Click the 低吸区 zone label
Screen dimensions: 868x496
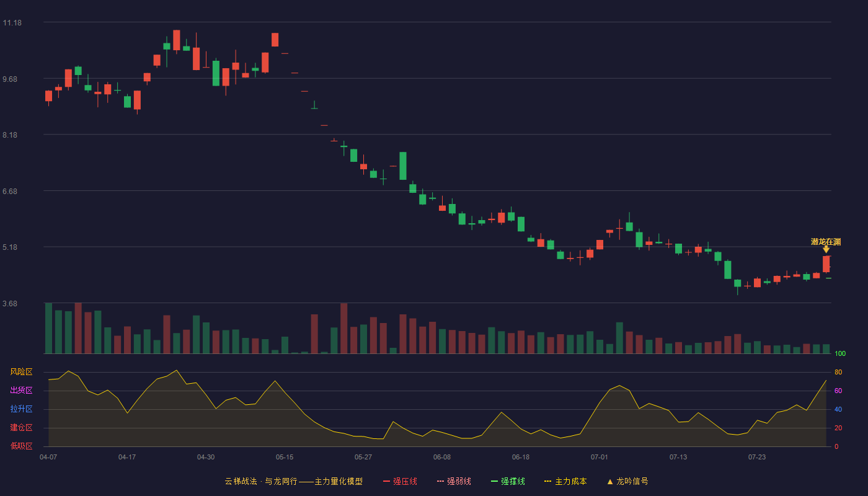point(21,446)
